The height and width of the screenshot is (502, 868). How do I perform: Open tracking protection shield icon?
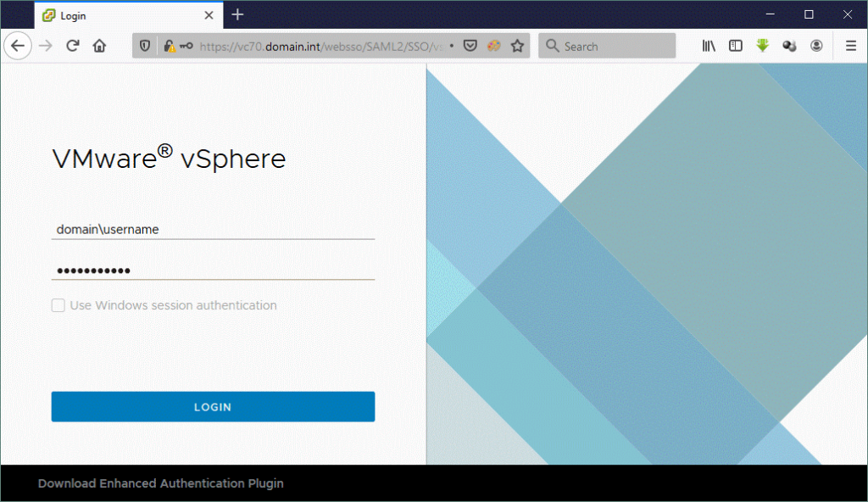[145, 46]
